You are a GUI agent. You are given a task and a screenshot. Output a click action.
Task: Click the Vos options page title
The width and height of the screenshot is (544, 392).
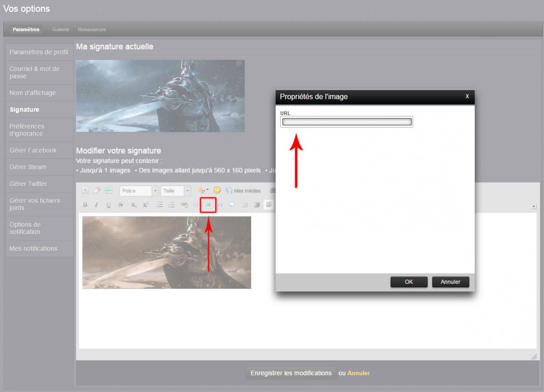(27, 9)
